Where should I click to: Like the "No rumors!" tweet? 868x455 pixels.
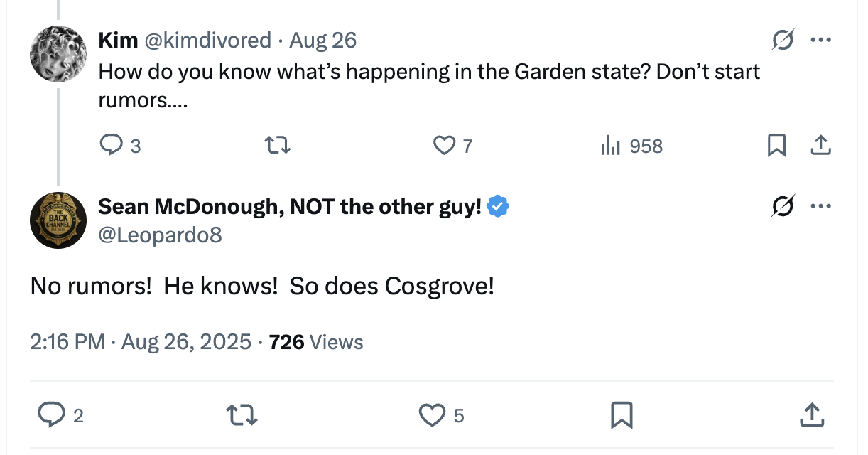point(432,415)
